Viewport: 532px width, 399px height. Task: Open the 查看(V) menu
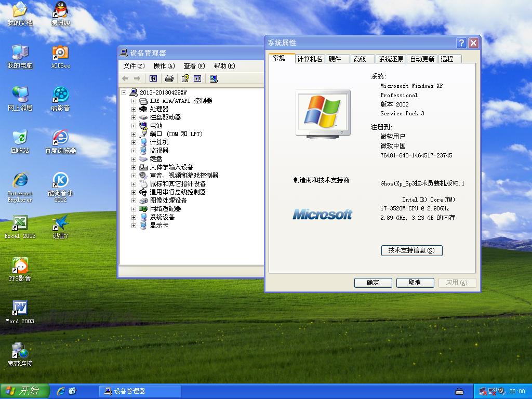coord(194,66)
